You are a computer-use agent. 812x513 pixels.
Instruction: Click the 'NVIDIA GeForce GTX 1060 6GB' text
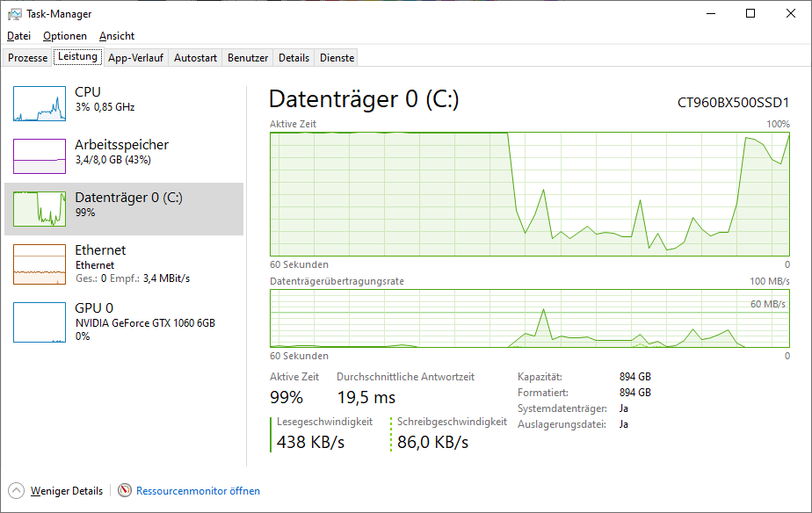[x=145, y=323]
